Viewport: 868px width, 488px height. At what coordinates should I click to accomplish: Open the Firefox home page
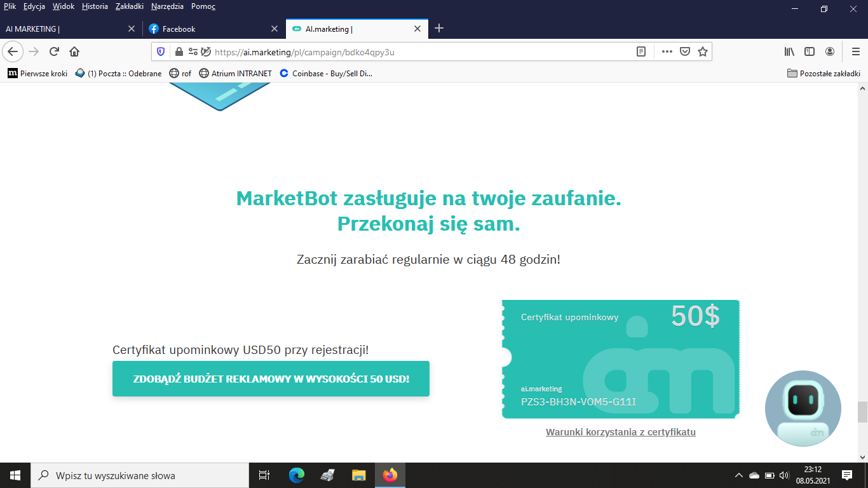click(74, 51)
